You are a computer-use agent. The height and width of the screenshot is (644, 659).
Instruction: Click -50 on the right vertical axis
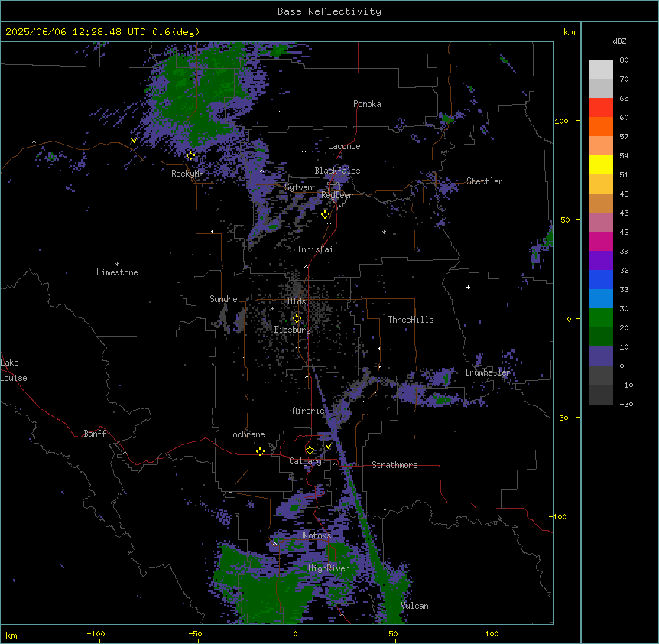tap(561, 418)
